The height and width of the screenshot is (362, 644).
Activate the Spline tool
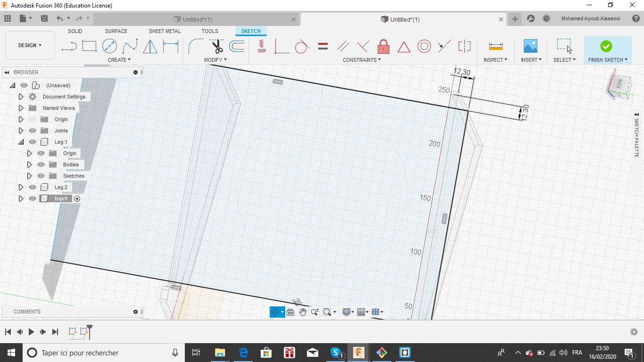(x=130, y=46)
